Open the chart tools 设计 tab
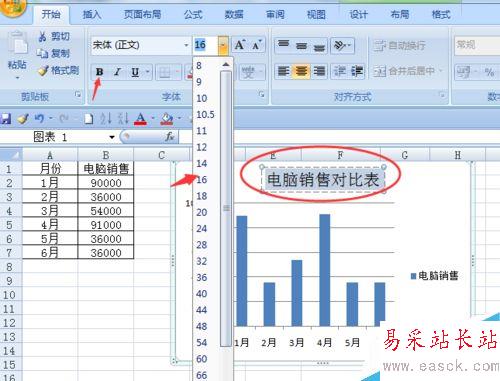500x381 pixels. tap(358, 14)
